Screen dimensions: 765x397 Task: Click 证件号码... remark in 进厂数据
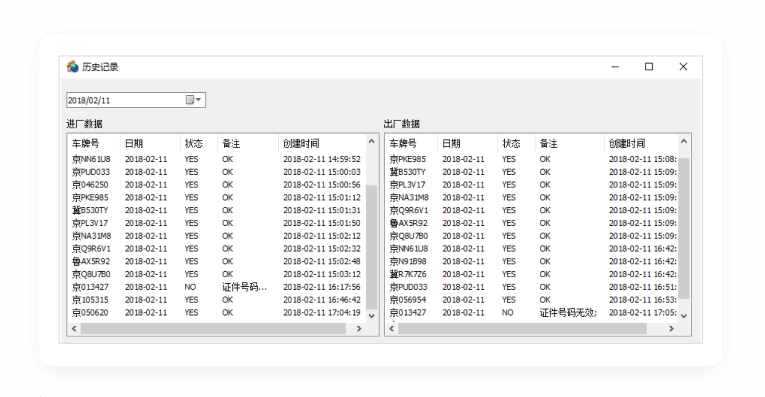244,287
